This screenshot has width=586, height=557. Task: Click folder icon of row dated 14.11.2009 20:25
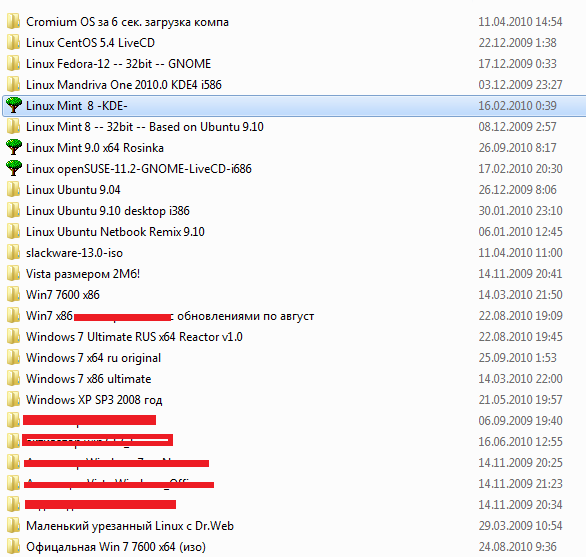point(13,462)
